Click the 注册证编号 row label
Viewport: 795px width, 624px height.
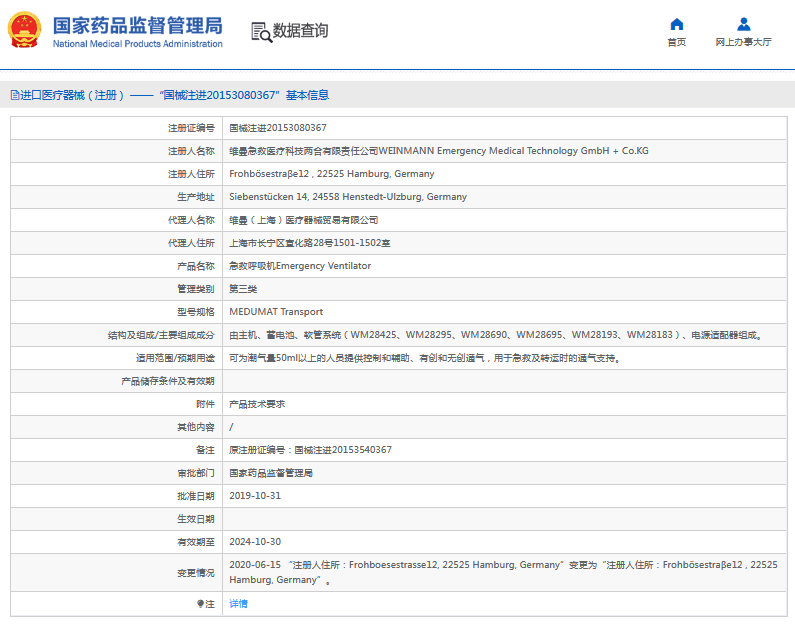pyautogui.click(x=191, y=128)
